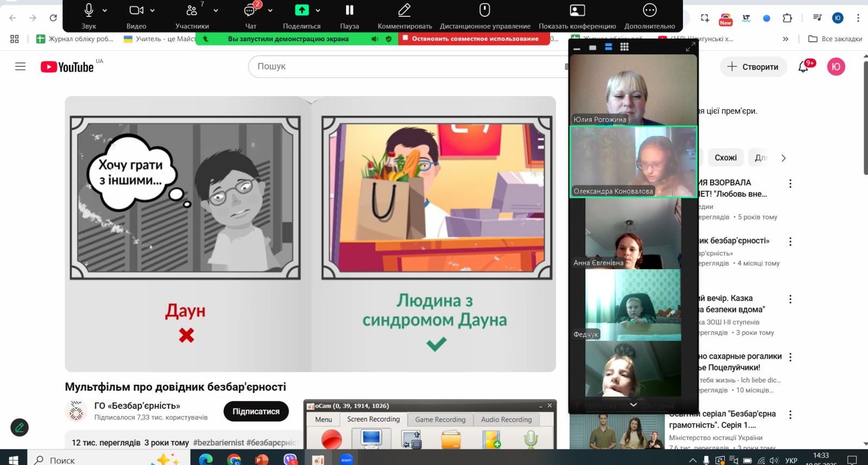Viewport: 868px width, 465px height.
Task: Click the oCam resize capture area icon
Action: 411,439
